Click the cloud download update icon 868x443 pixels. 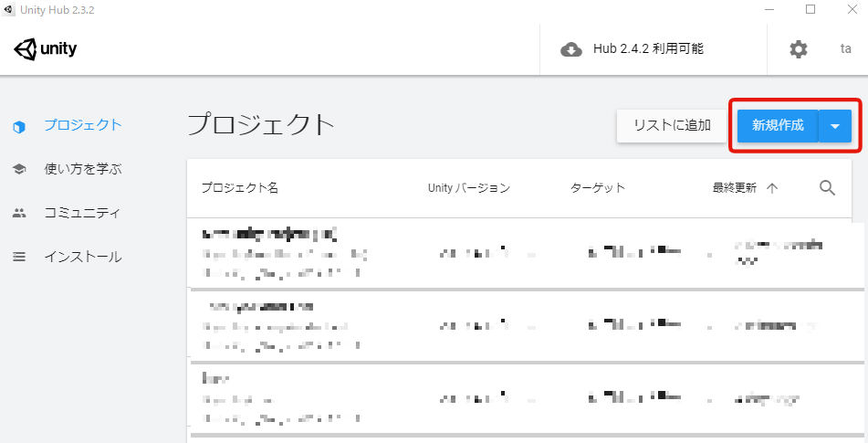tap(571, 49)
